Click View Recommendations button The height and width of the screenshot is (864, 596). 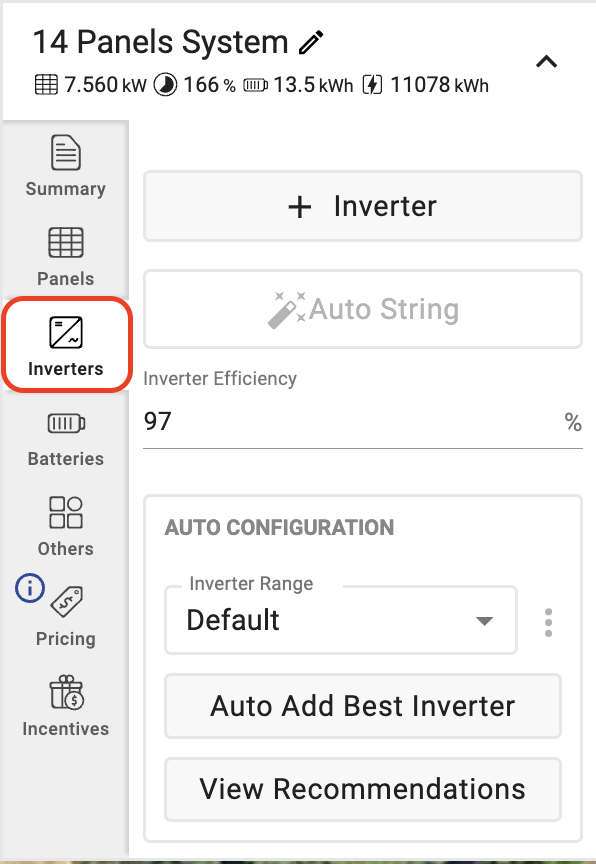tap(363, 789)
